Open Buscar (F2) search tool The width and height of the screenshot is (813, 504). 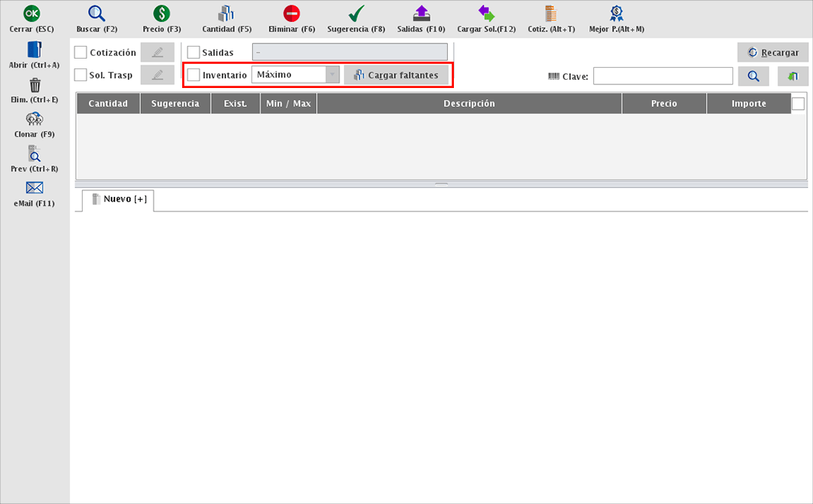[96, 14]
